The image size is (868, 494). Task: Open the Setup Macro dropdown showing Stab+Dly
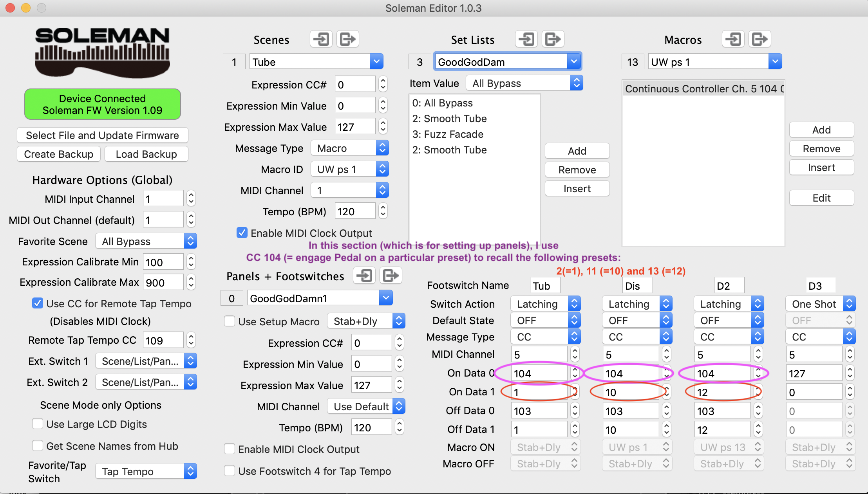tap(366, 321)
